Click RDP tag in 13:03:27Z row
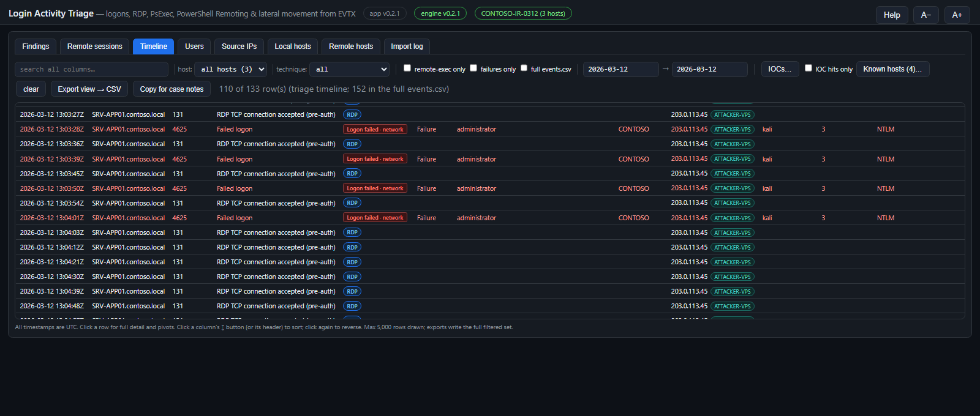The height and width of the screenshot is (416, 980). tap(352, 115)
